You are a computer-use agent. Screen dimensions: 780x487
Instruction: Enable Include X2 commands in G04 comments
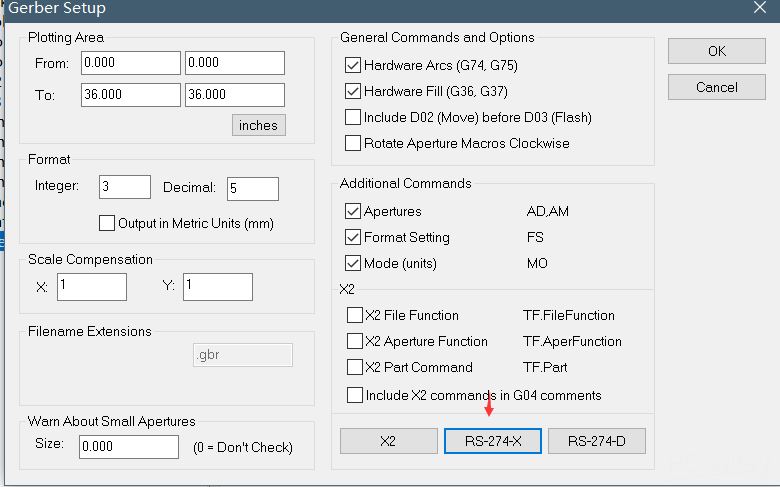click(x=355, y=395)
